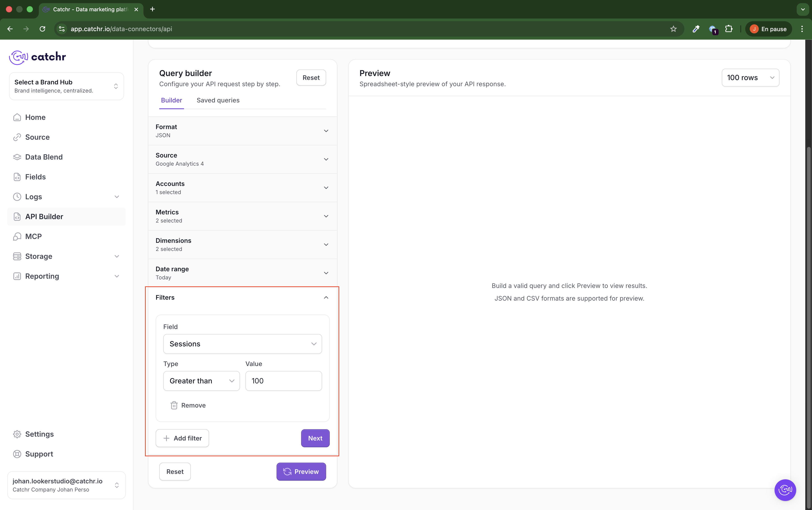Open the Catchr chat bubble widget
The height and width of the screenshot is (510, 812).
pyautogui.click(x=785, y=490)
